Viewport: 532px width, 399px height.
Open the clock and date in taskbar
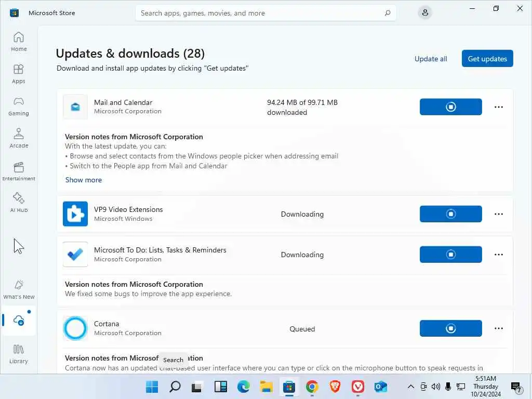click(486, 387)
